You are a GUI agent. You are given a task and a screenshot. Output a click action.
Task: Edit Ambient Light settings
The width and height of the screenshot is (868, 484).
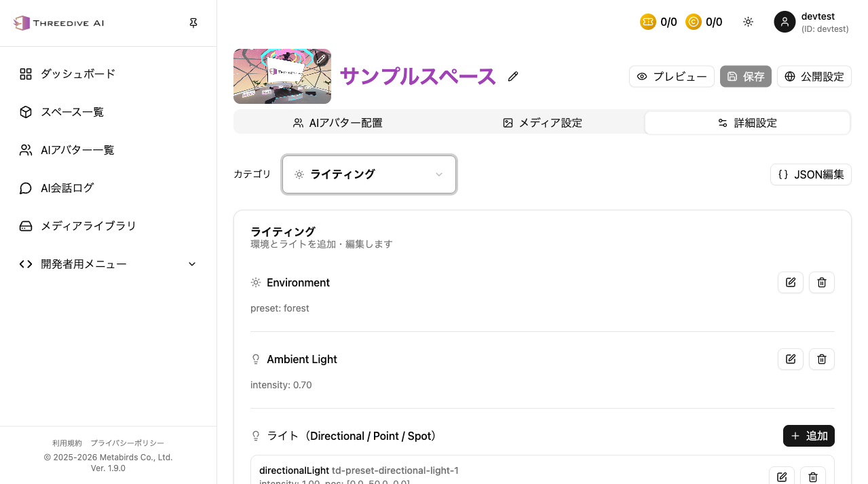791,359
